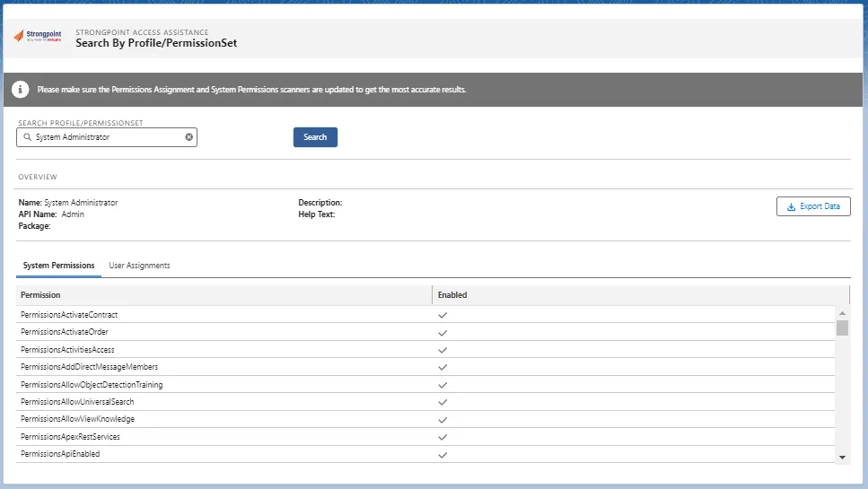
Task: Click the magnifier icon in the search field
Action: click(27, 136)
